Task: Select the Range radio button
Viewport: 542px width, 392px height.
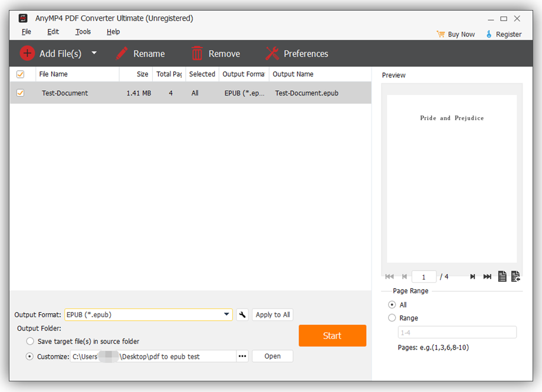Action: tap(392, 318)
